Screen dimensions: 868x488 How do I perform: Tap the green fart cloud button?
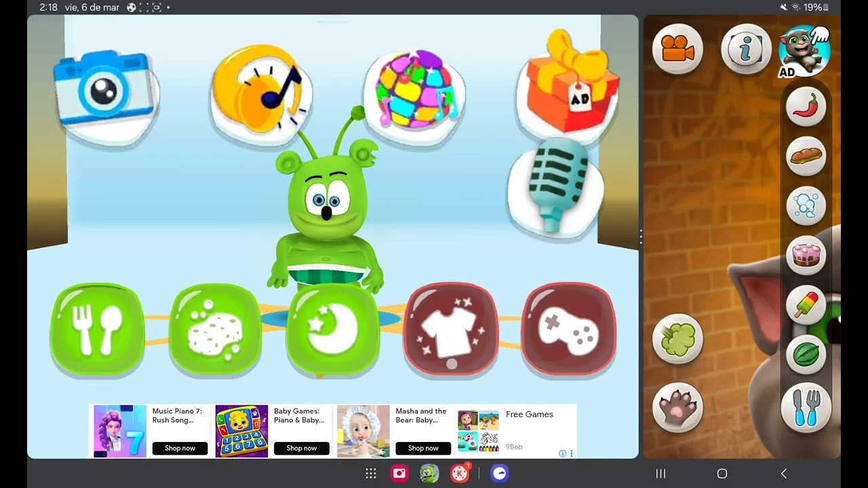point(677,339)
